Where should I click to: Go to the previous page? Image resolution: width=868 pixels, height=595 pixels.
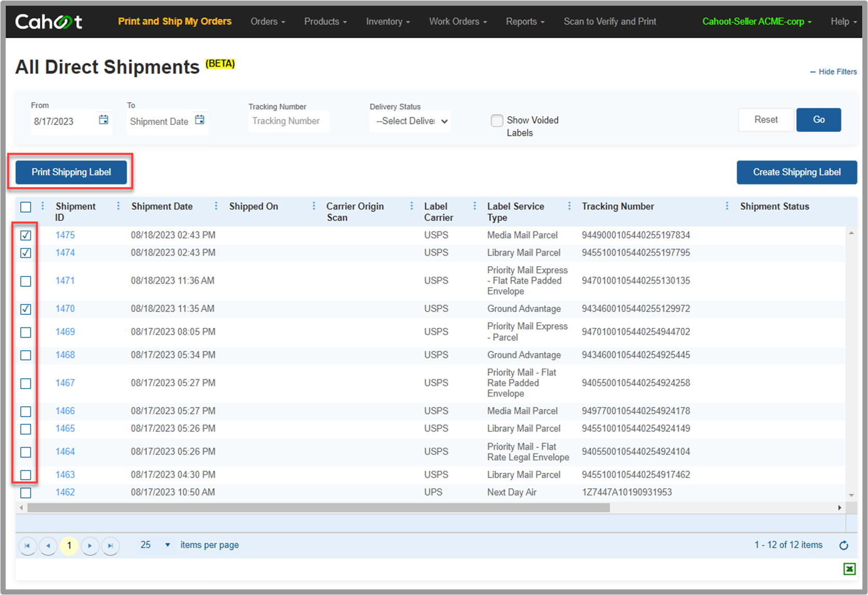coord(48,546)
